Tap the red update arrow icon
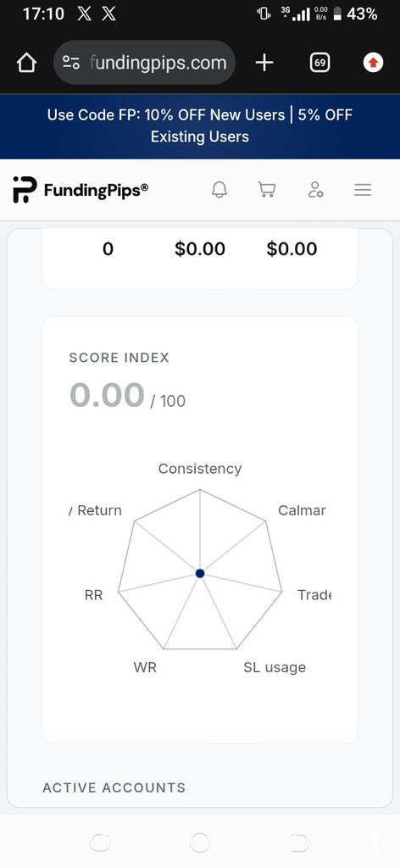 [x=374, y=63]
